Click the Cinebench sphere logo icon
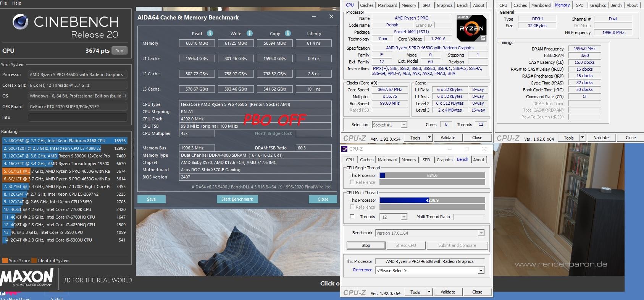Image resolution: width=644 pixels, height=300 pixels. pyautogui.click(x=21, y=22)
